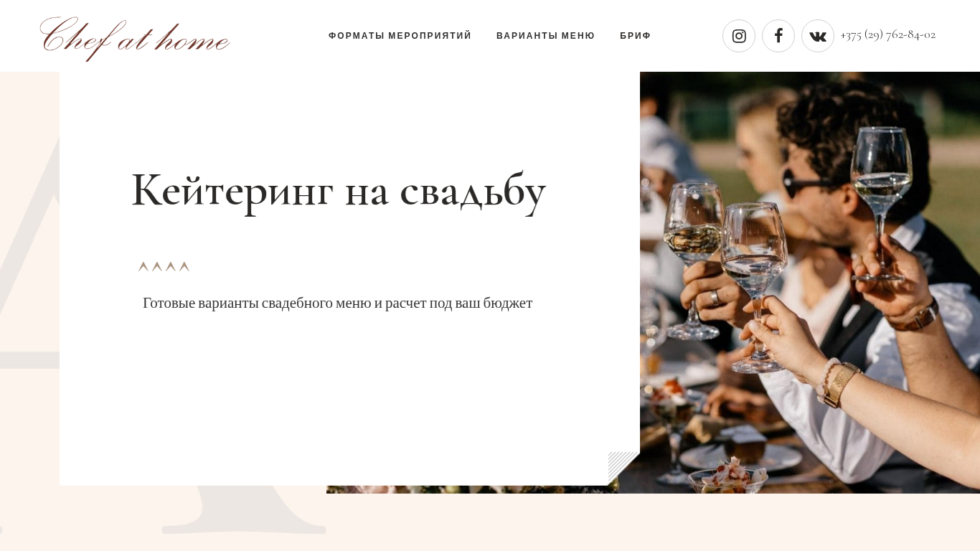
Task: Open the "Форматы мероприятий" menu item
Action: (400, 36)
